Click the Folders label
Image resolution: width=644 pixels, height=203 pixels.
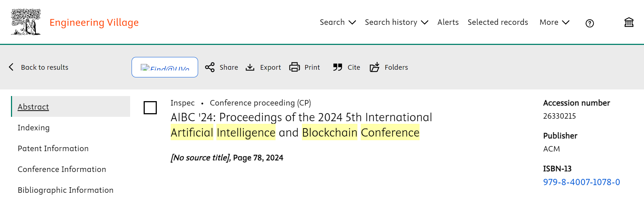[396, 67]
